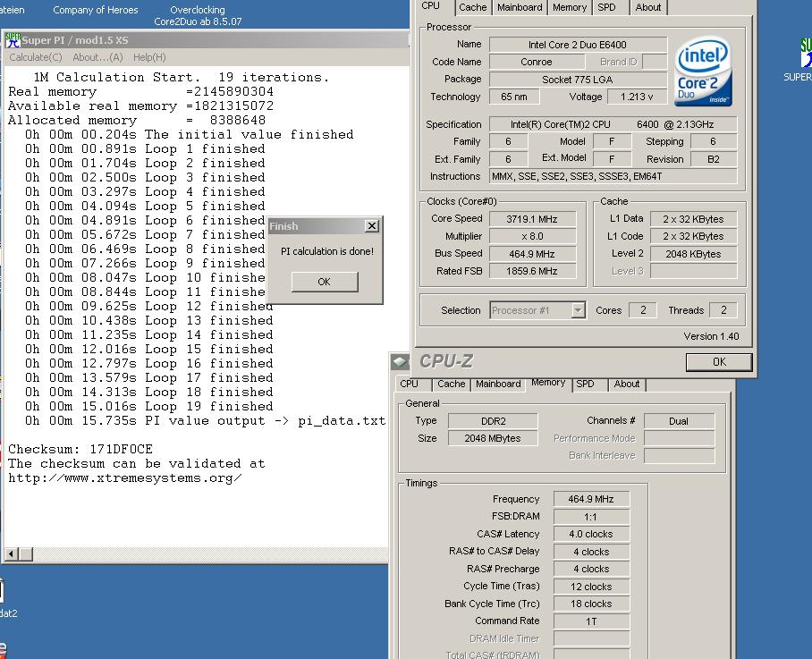Click the Loop 19 finished line
Image resolution: width=812 pixels, height=659 pixels.
[149, 407]
